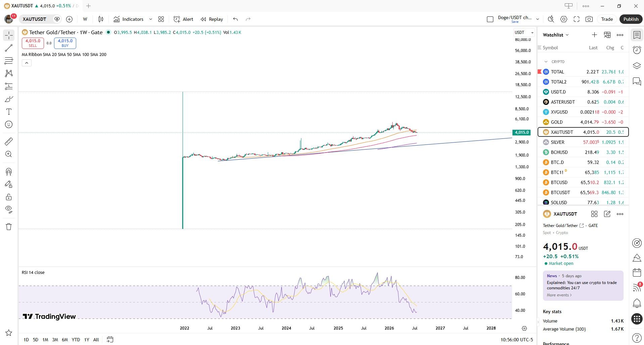Screen dimensions: 644x345
Task: Create an Alert from toolbar
Action: (183, 19)
